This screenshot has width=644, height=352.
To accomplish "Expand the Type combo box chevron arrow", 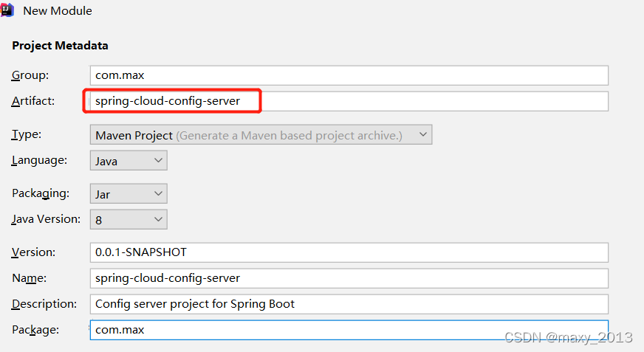I will pos(422,134).
